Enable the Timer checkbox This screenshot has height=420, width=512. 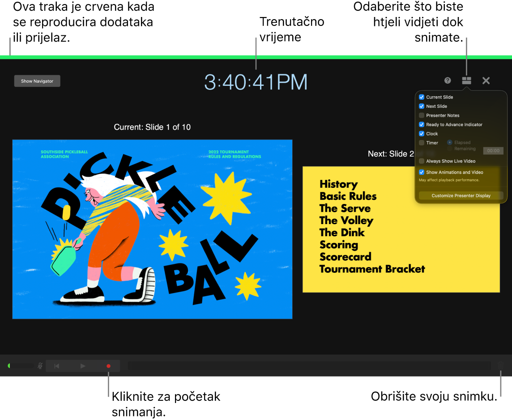click(422, 143)
